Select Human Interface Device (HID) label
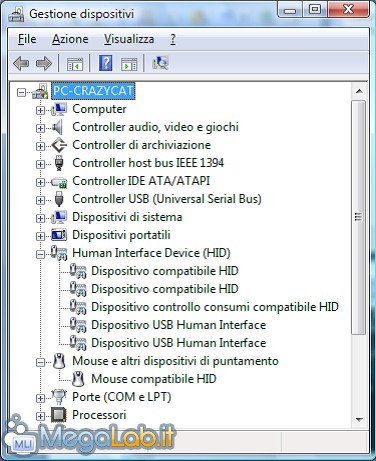The width and height of the screenshot is (376, 461). click(151, 253)
